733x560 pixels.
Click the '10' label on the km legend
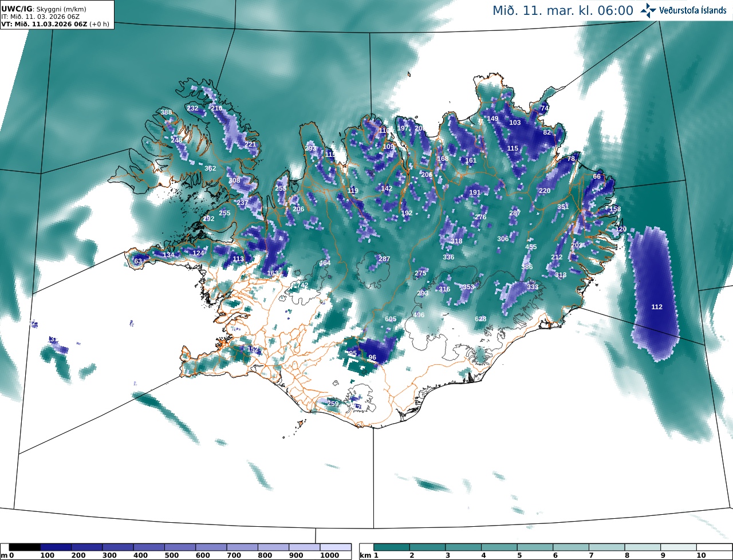(x=700, y=555)
